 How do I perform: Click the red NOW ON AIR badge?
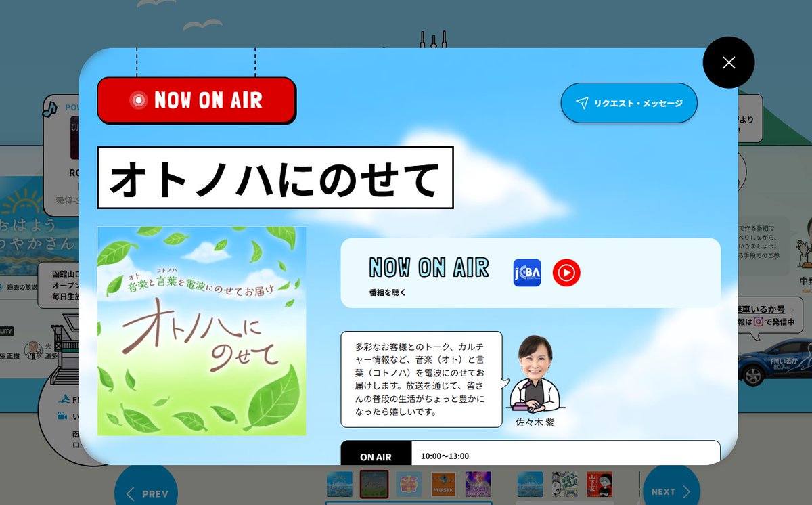[x=196, y=100]
